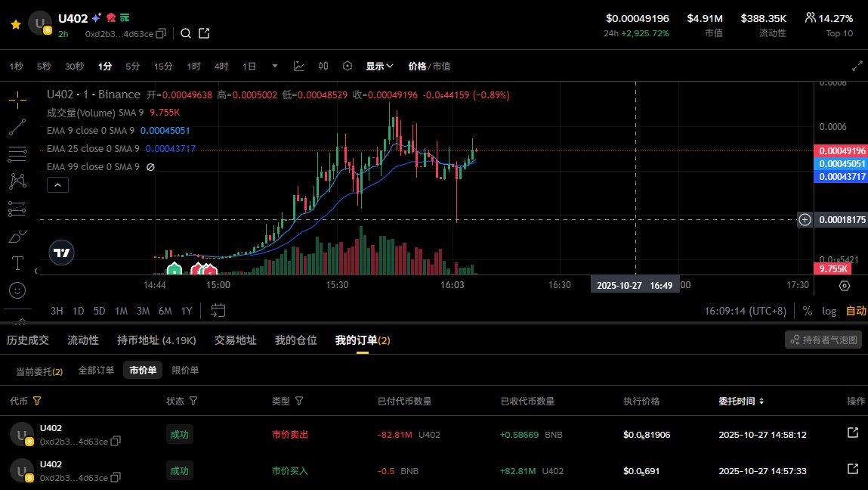Toggle log scale on the chart
Screen dimensions: 868x490
(829, 311)
